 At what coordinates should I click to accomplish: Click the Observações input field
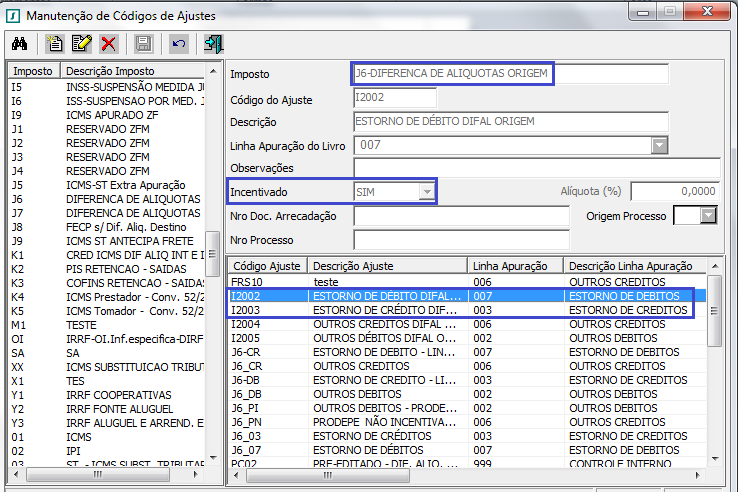coord(536,168)
